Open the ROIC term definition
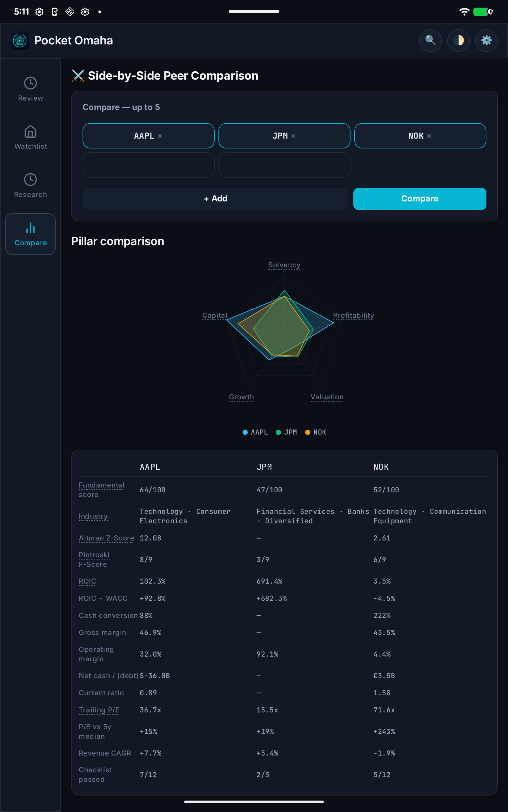508x812 pixels. pos(87,581)
